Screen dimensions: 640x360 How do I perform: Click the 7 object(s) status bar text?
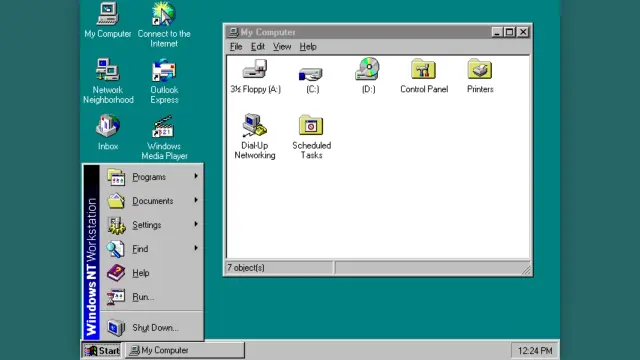[x=246, y=268]
